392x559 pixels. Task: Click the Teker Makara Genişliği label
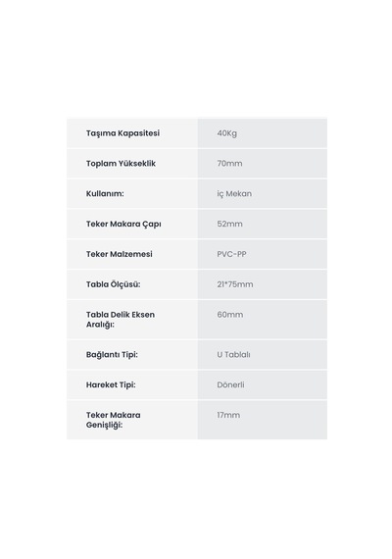[x=113, y=420]
